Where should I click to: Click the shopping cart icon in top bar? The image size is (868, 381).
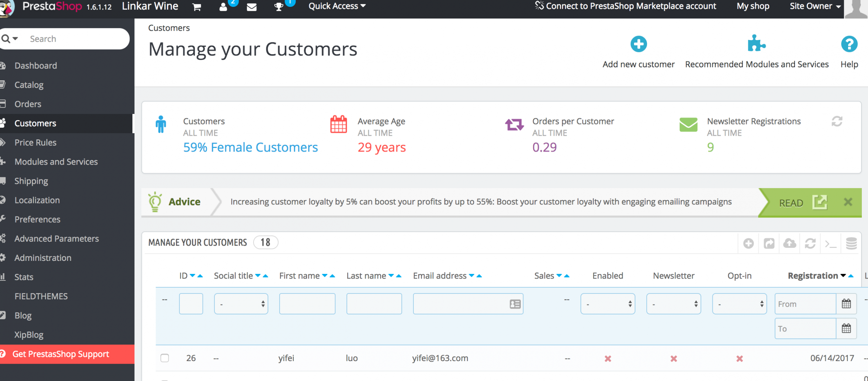197,7
